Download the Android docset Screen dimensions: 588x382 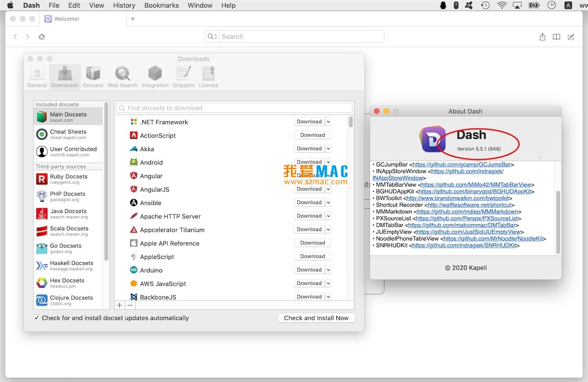[309, 162]
